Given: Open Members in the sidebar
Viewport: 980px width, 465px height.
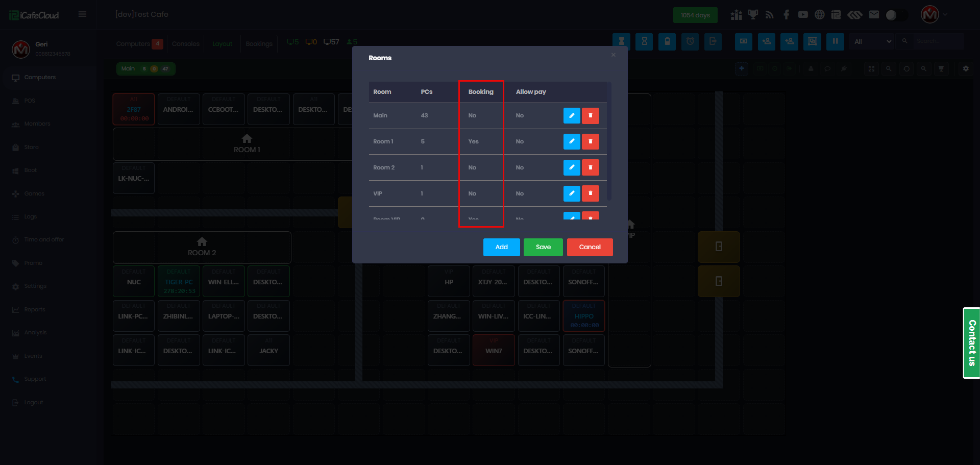Looking at the screenshot, I should pos(37,124).
